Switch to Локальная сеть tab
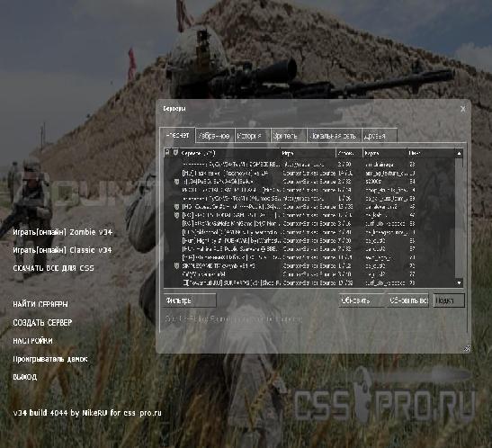The image size is (492, 448). pos(335,136)
